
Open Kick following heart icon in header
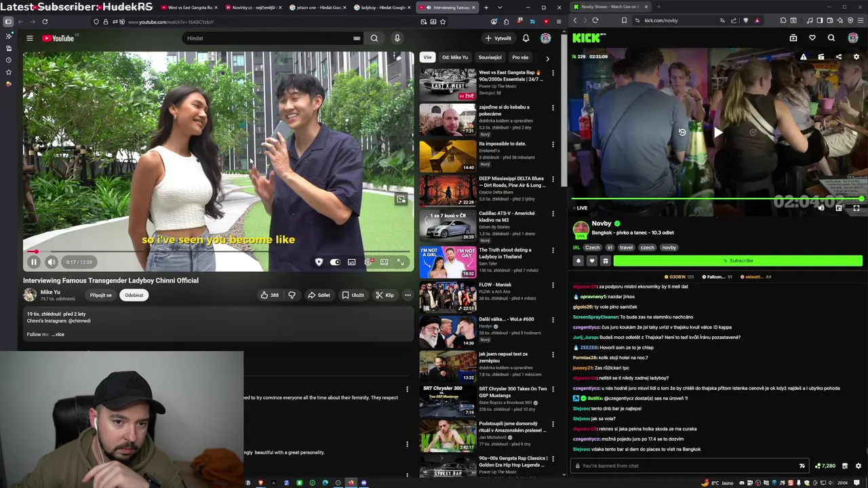coord(812,38)
